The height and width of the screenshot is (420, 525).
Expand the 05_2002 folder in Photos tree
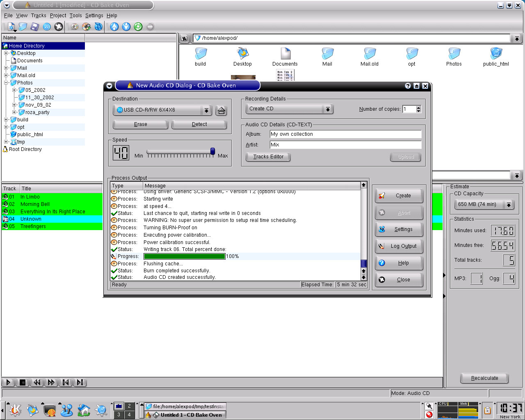[x=14, y=90]
